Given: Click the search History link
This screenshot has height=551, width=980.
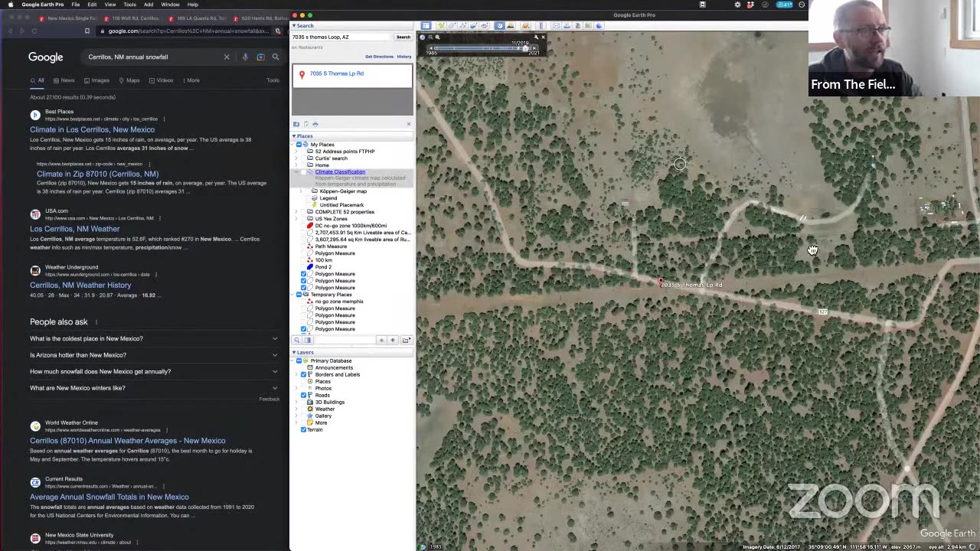Looking at the screenshot, I should click(404, 57).
